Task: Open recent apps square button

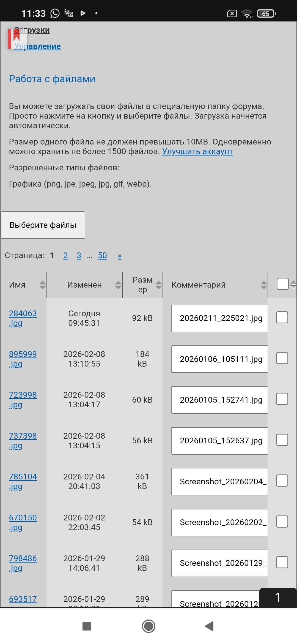Action: pos(87,626)
